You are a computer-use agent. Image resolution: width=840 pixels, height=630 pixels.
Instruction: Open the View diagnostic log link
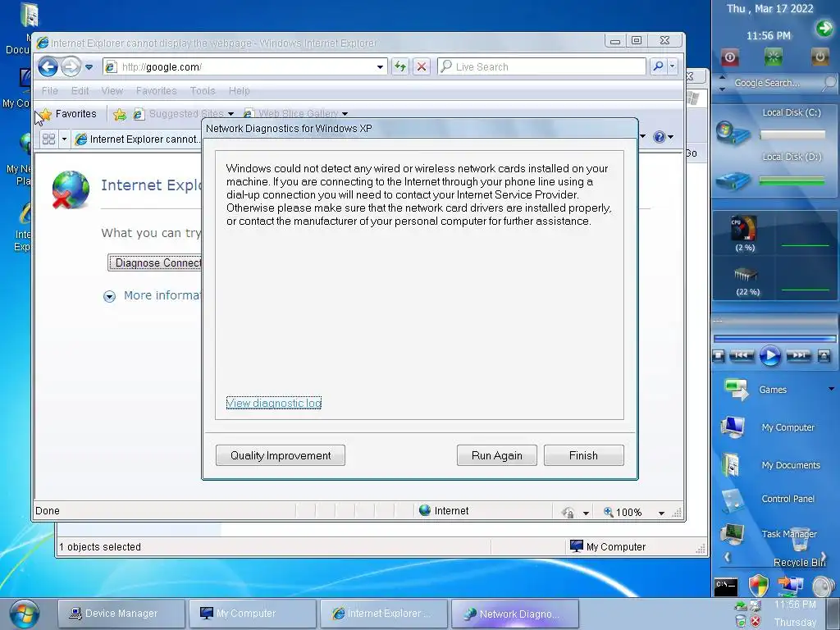click(x=274, y=403)
